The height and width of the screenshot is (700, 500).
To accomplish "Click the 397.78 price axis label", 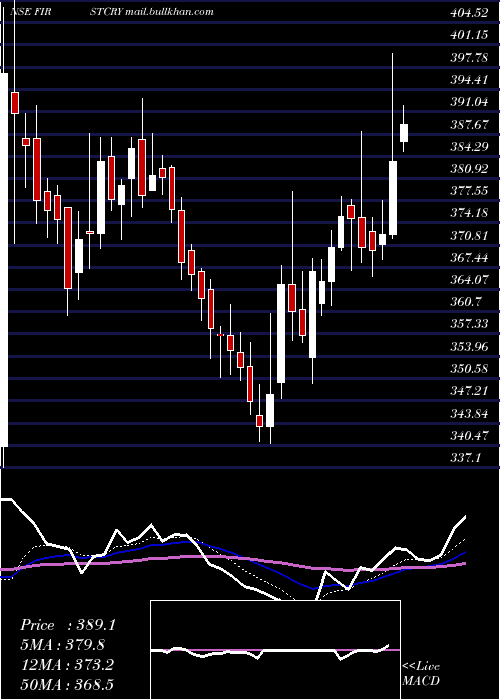I will [x=469, y=58].
